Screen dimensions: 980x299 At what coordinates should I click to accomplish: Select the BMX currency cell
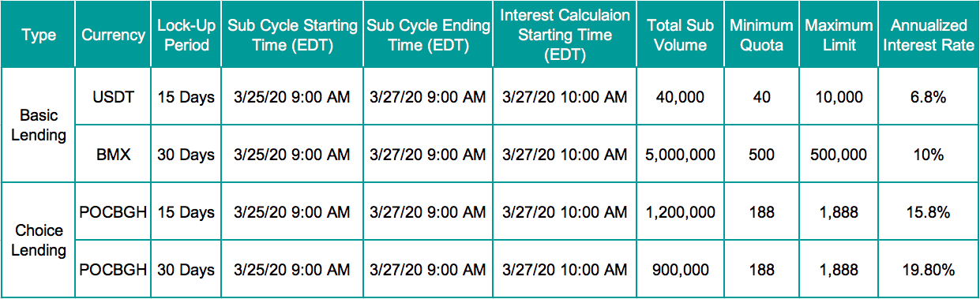(x=114, y=155)
